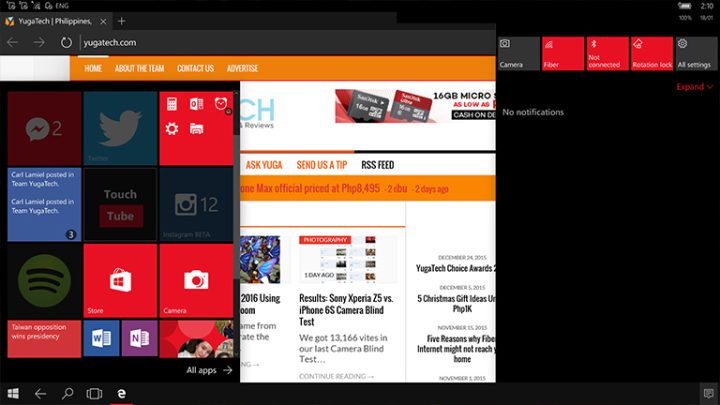The image size is (720, 405).
Task: Open the YugaTech Choice Awards article
Action: click(456, 268)
